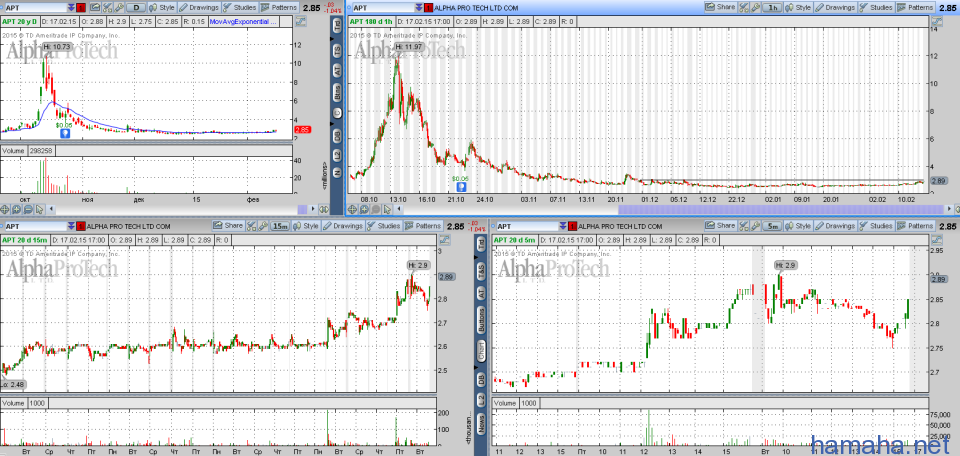Viewport: 960px width, 456px height.
Task: Click scissors icon in top-right 1h chart
Action: point(743,7)
